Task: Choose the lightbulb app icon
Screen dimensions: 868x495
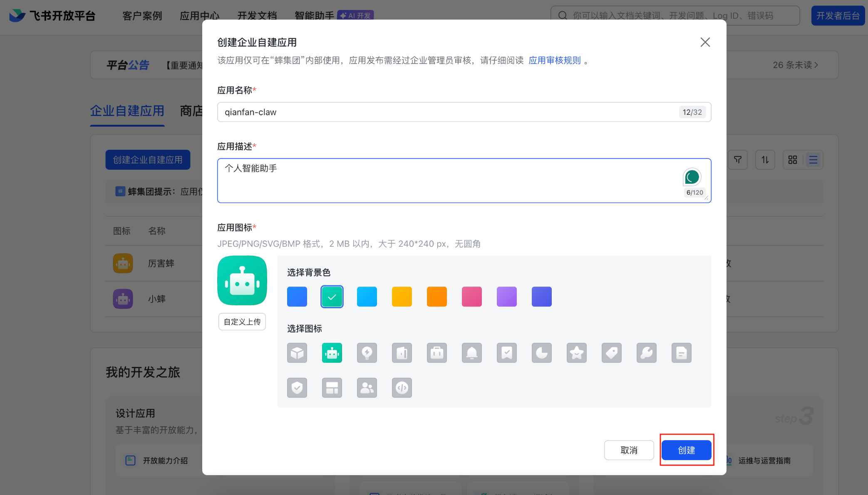Action: point(367,353)
